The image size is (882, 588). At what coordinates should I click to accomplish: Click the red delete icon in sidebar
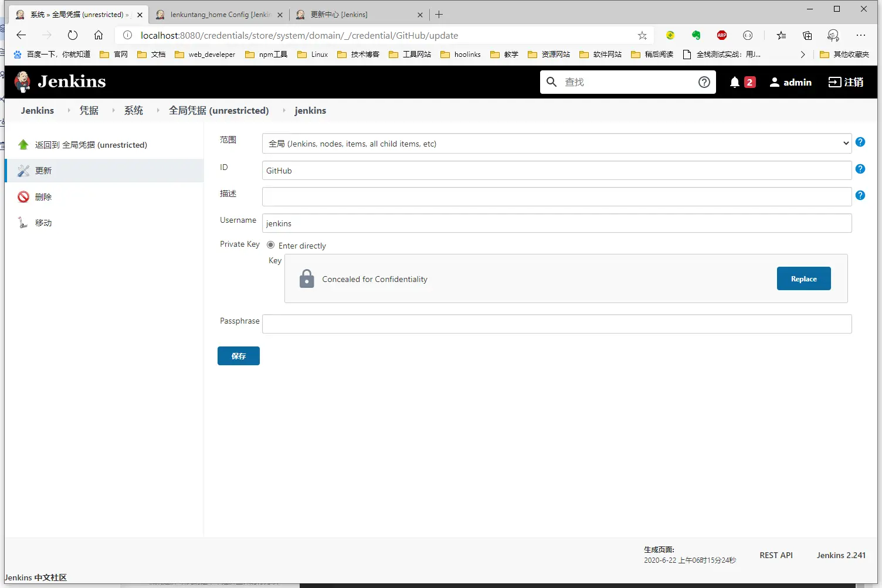pos(23,197)
